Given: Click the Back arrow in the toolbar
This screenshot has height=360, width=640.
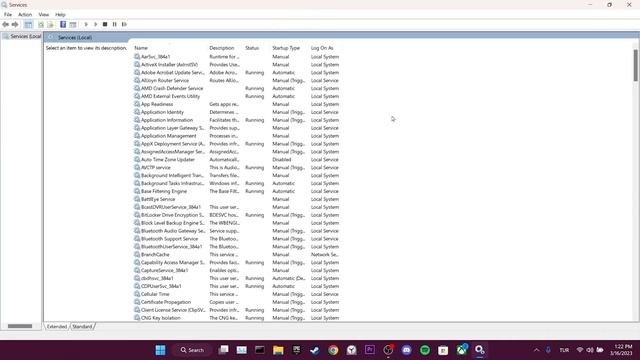Looking at the screenshot, I should pyautogui.click(x=5, y=24).
